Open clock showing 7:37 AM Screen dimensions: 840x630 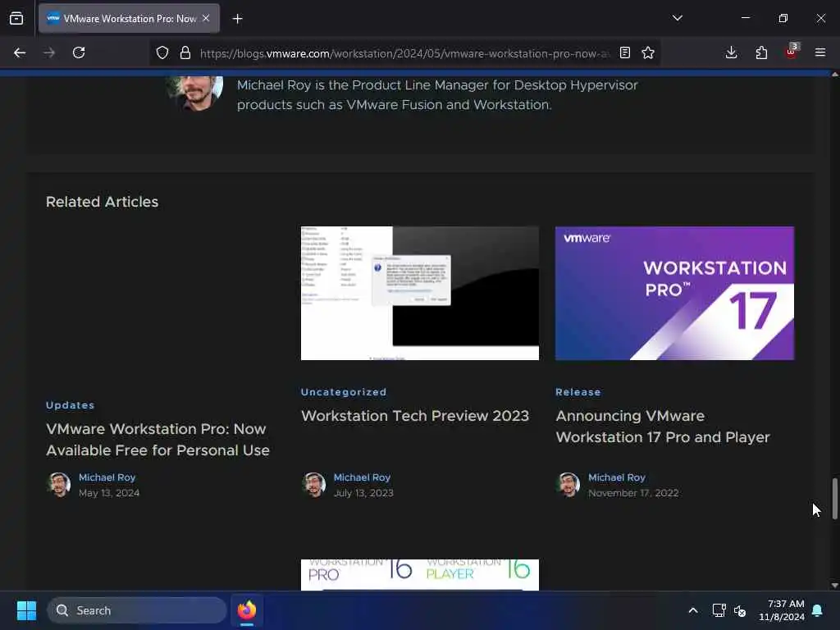pyautogui.click(x=782, y=610)
